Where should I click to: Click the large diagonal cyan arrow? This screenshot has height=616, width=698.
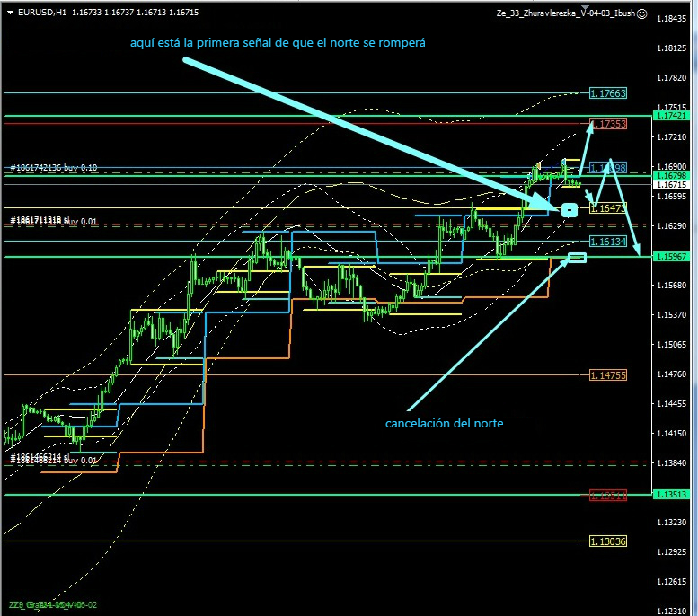359,133
